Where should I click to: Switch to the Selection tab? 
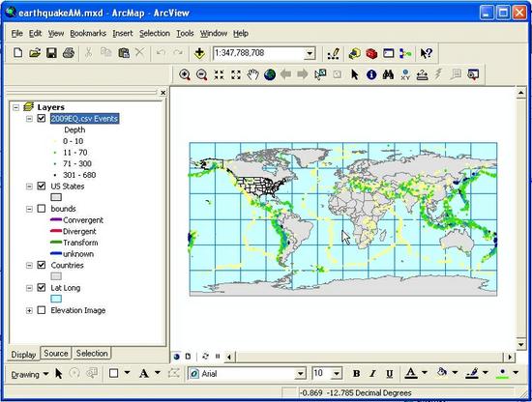(x=92, y=353)
